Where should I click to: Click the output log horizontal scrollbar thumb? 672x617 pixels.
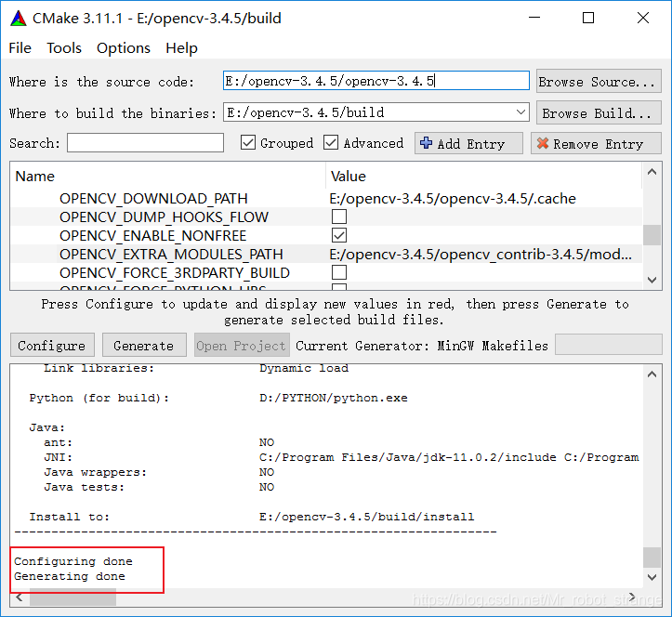(72, 597)
